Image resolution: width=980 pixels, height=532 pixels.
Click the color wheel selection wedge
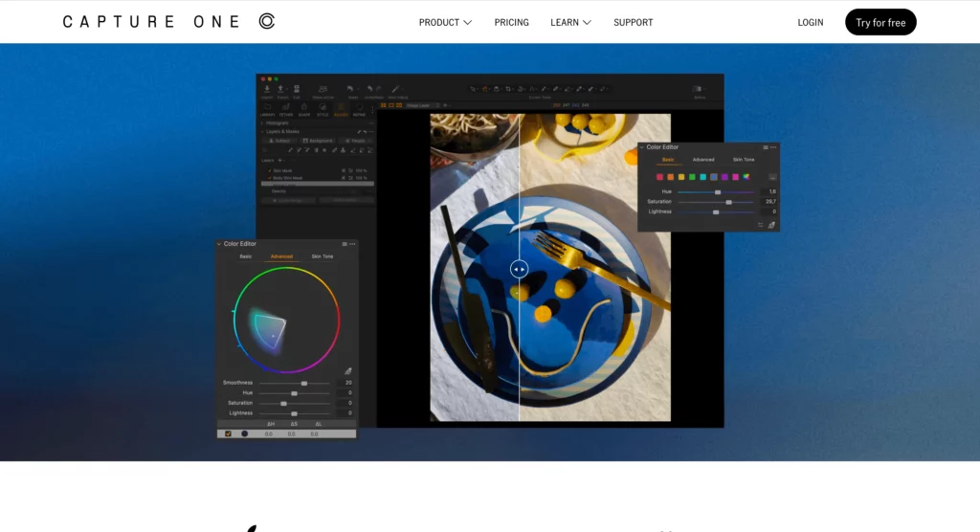click(270, 331)
